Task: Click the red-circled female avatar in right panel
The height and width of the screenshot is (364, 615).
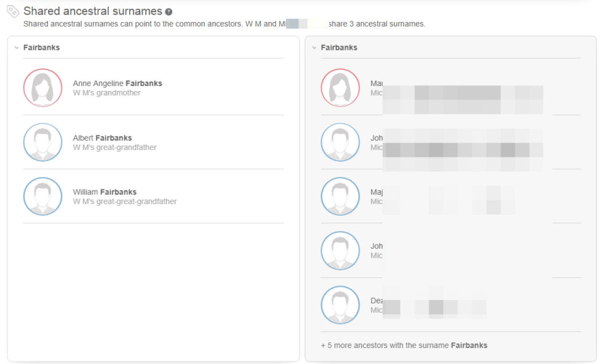Action: click(x=340, y=87)
